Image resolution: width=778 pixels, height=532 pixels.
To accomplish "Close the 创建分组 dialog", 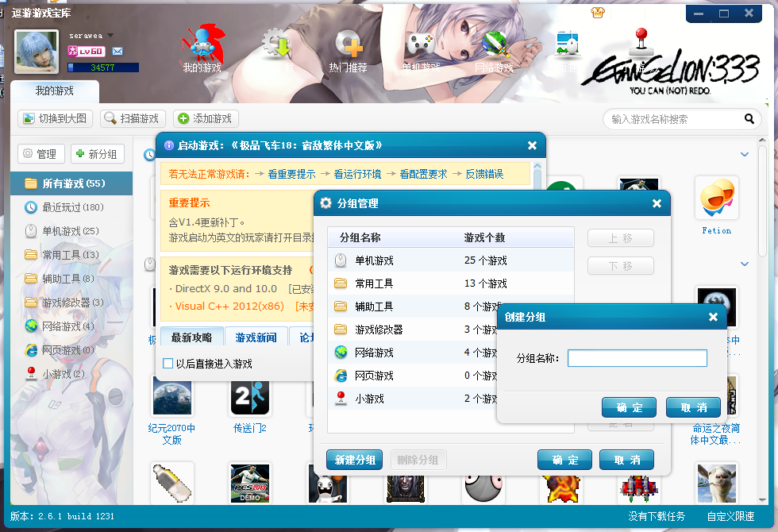I will click(713, 317).
